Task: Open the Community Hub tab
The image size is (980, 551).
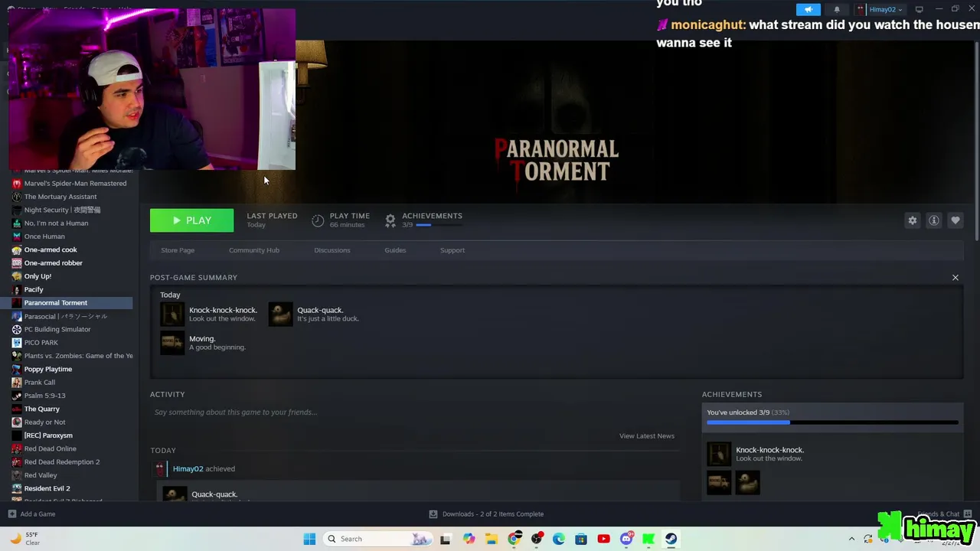Action: (x=254, y=250)
